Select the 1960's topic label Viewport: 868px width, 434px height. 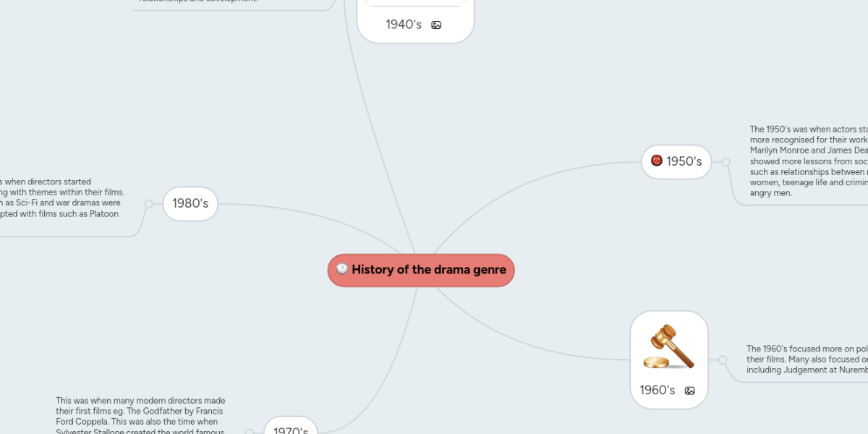(658, 391)
